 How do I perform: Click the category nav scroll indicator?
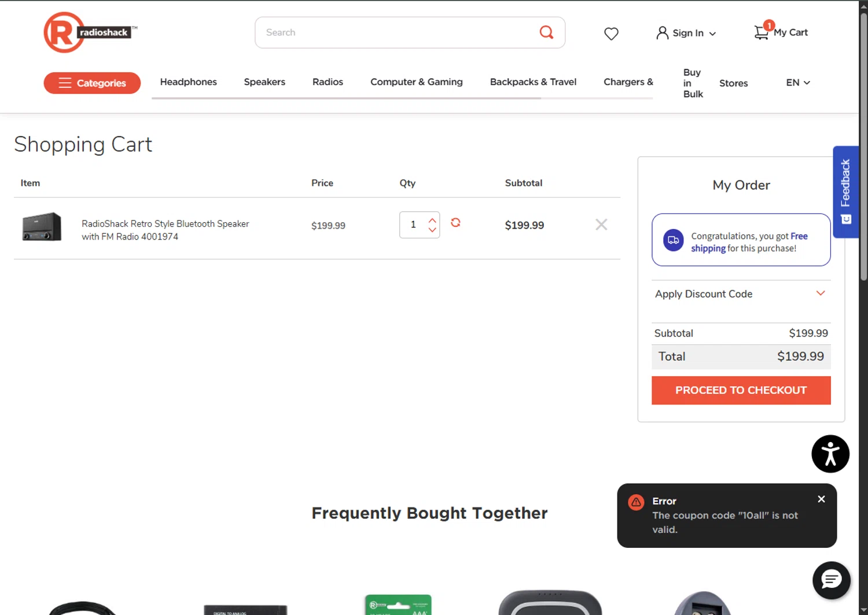[346, 98]
